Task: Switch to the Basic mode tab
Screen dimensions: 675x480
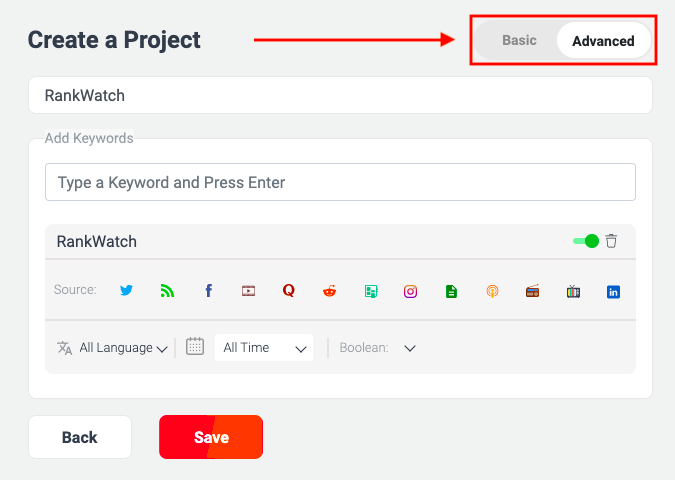Action: [519, 40]
